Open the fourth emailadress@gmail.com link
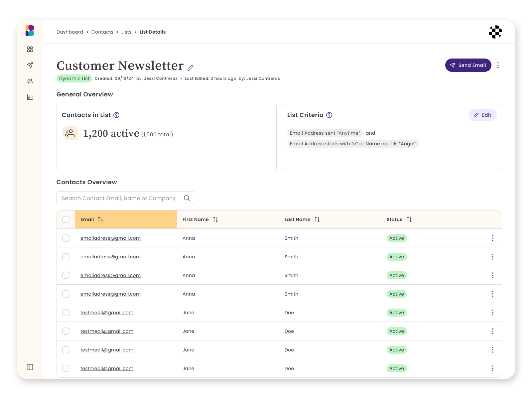This screenshot has height=399, width=532. [x=110, y=294]
